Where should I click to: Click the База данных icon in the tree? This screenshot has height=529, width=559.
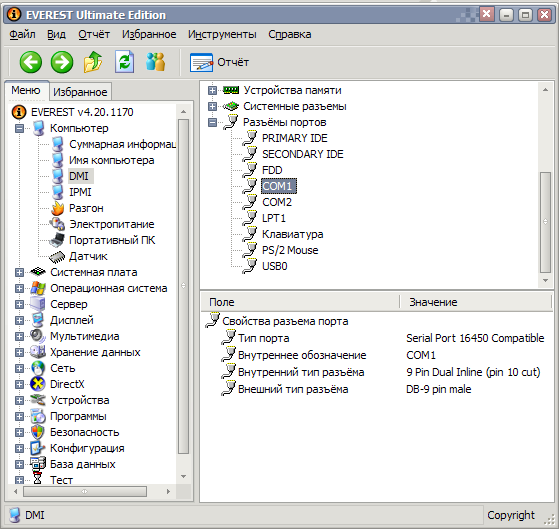click(x=38, y=464)
